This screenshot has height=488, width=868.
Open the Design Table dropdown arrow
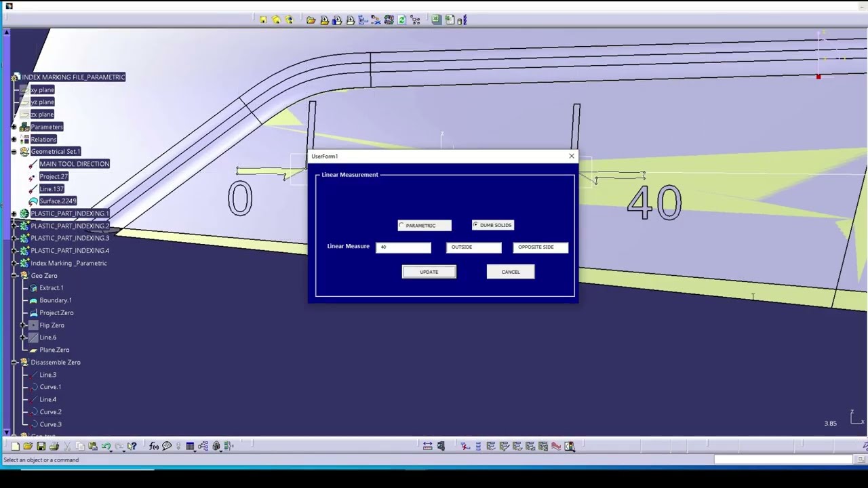[x=195, y=451]
